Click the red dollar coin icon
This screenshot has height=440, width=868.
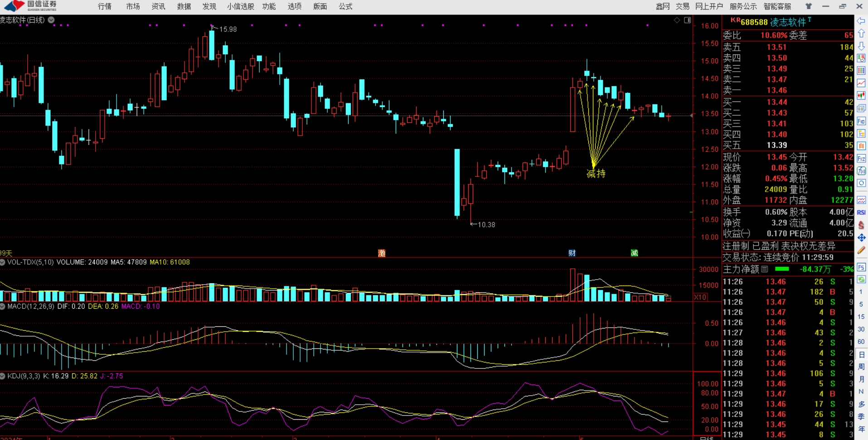(861, 225)
